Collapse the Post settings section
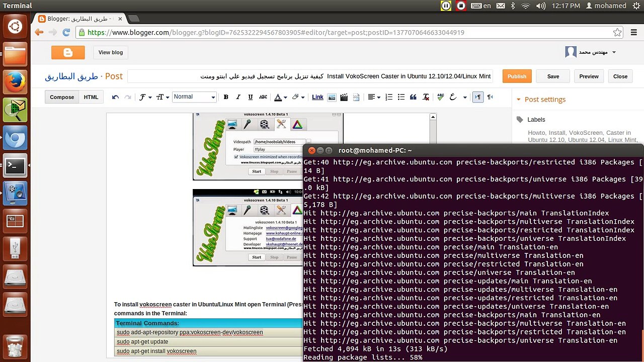 519,100
